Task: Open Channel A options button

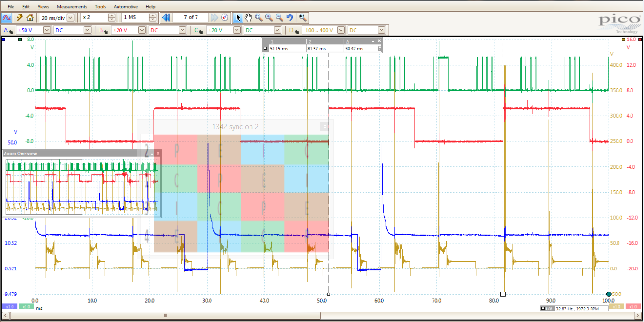Action: click(9, 30)
